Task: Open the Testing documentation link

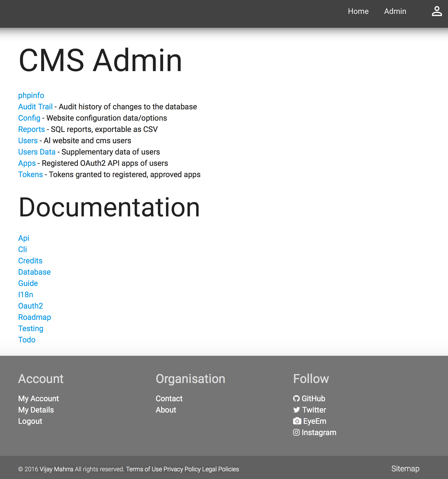Action: (31, 328)
